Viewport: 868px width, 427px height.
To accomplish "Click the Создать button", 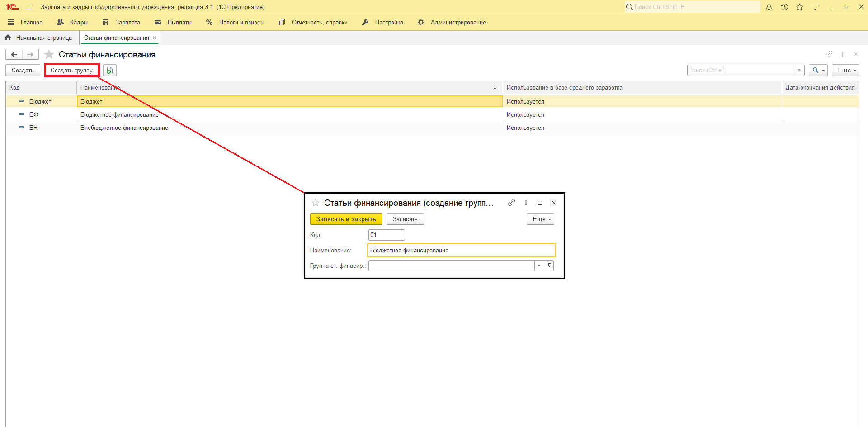I will tap(23, 71).
